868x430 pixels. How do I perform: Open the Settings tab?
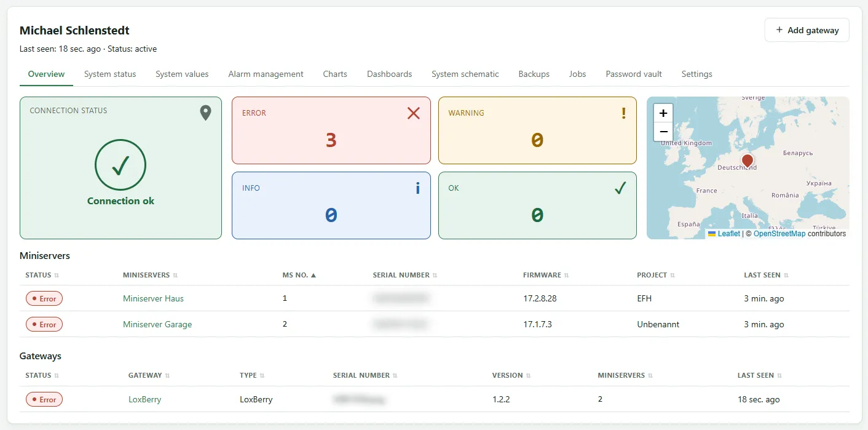tap(696, 74)
